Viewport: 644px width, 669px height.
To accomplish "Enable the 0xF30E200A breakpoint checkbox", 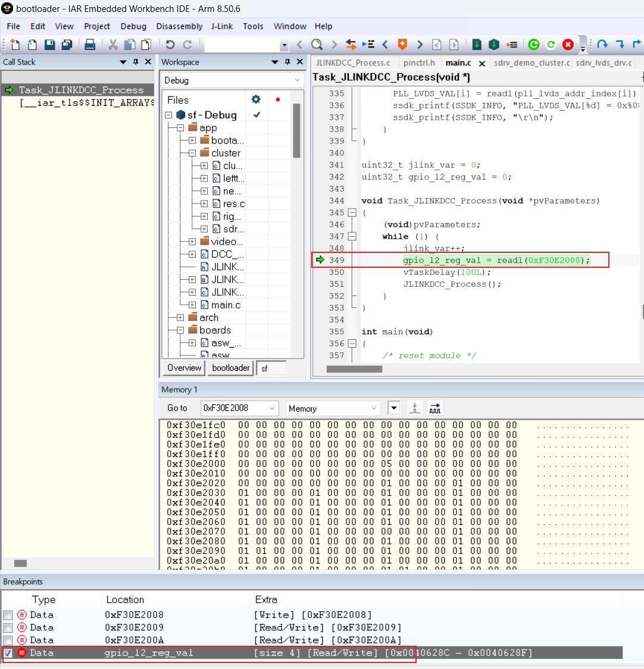I will 8,640.
